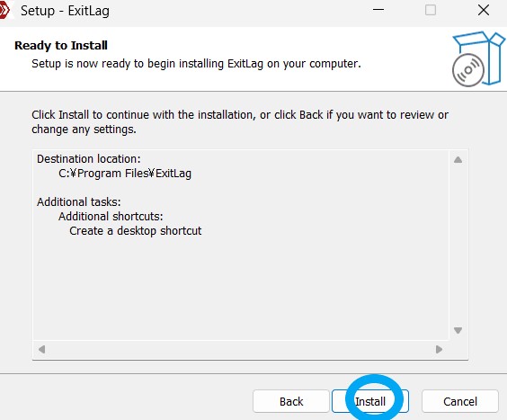The image size is (507, 420).
Task: Close the ExitLag setup window
Action: pyautogui.click(x=484, y=10)
